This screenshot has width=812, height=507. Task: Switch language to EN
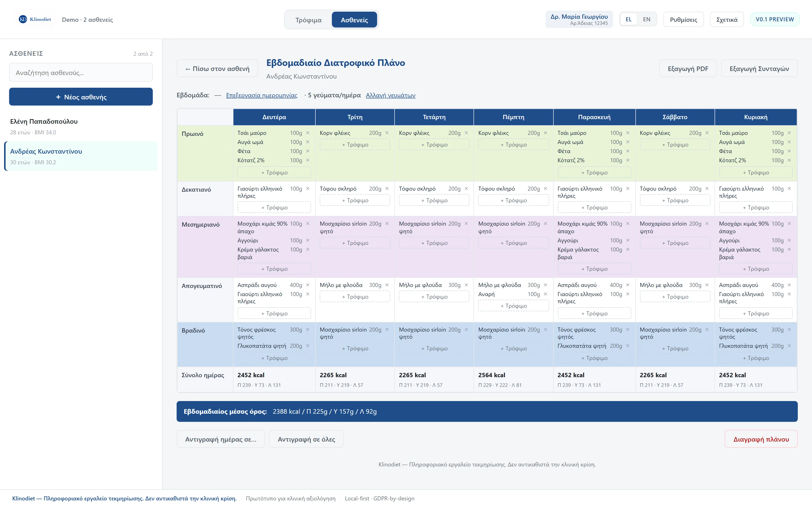pyautogui.click(x=647, y=20)
